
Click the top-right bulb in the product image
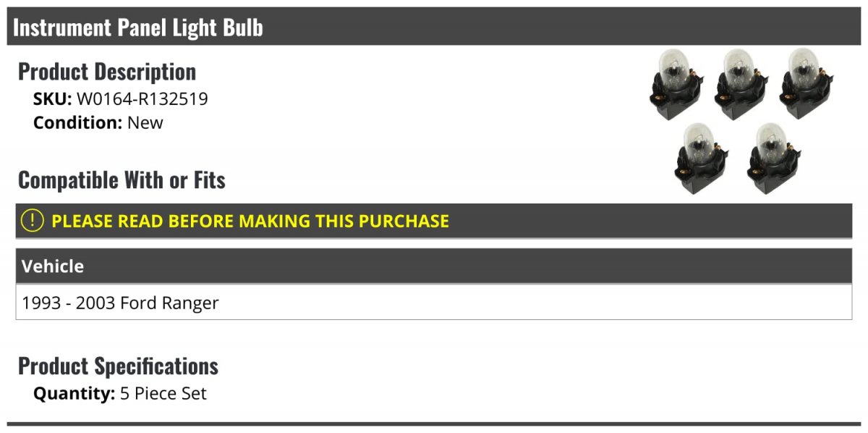click(x=807, y=84)
